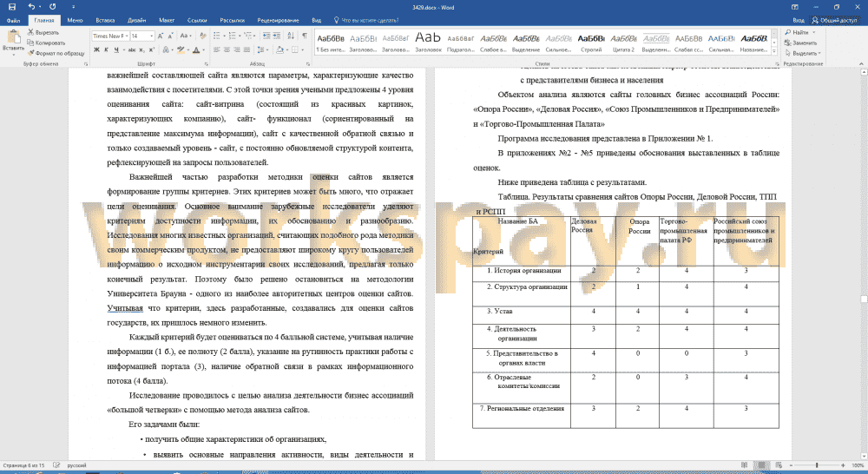
Task: Decrease paragraph indent
Action: click(266, 36)
